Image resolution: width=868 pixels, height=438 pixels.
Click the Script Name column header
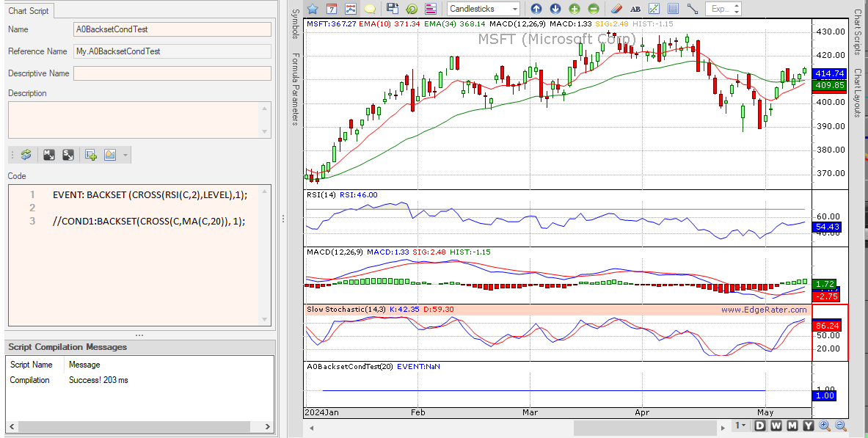point(32,365)
